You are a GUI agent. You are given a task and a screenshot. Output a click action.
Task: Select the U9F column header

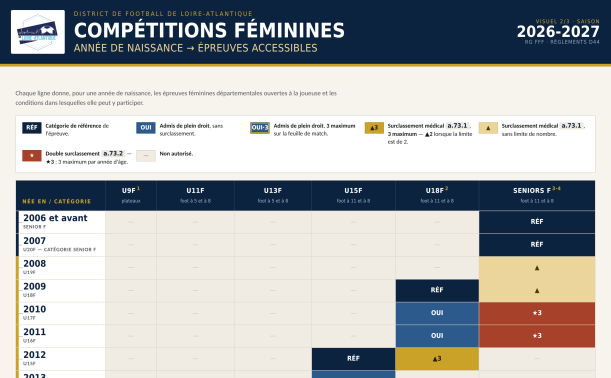click(x=131, y=195)
